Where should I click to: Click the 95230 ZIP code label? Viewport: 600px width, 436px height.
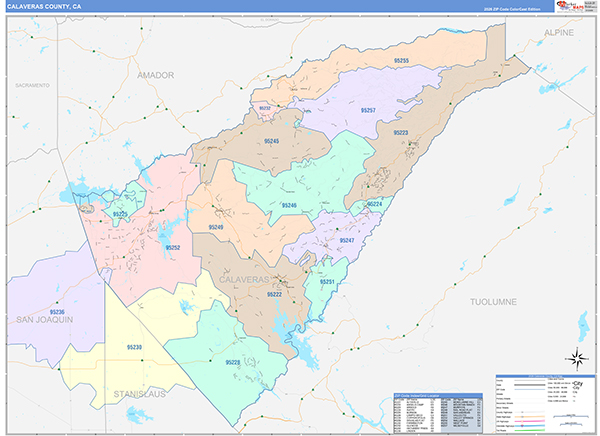[134, 346]
